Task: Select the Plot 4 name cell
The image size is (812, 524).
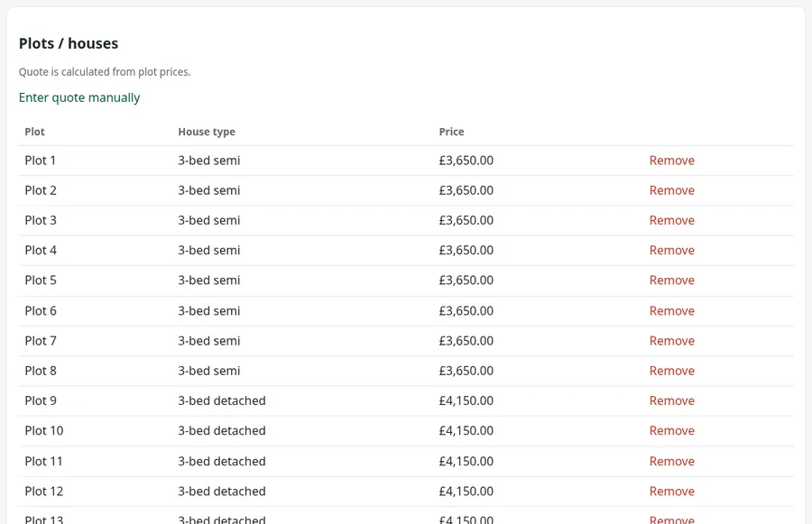Action: (41, 250)
